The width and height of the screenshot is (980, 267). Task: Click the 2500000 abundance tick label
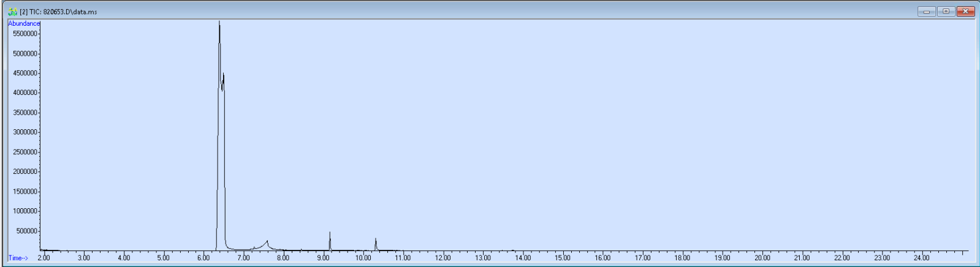(25, 152)
